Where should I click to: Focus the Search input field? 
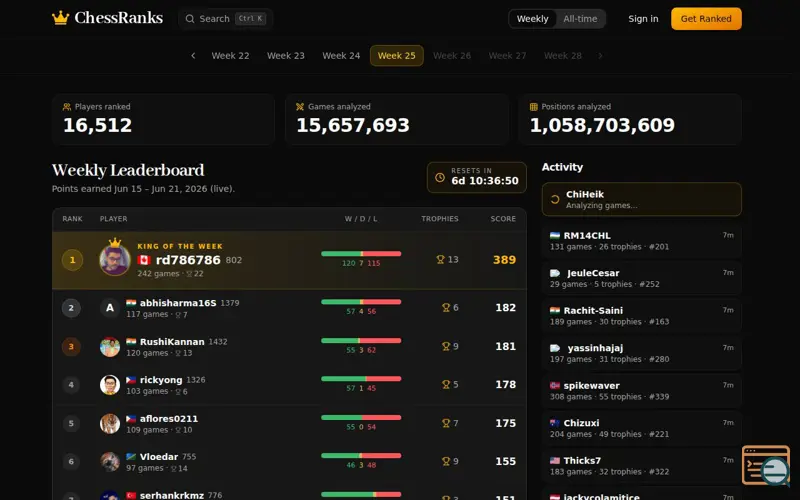225,19
